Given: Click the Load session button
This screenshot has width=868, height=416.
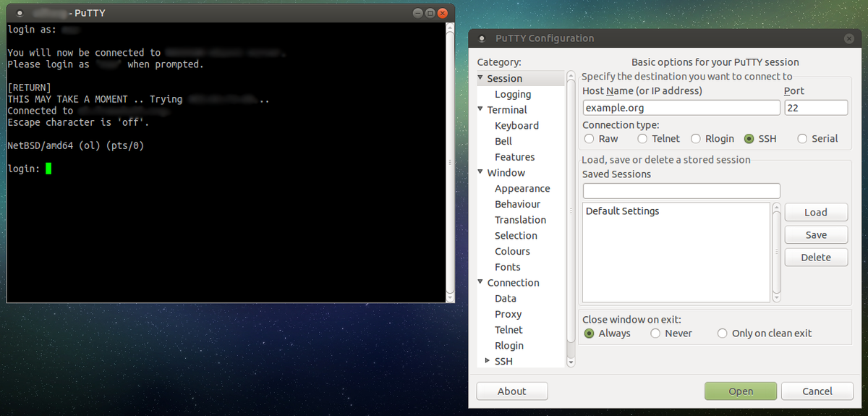Looking at the screenshot, I should (816, 212).
